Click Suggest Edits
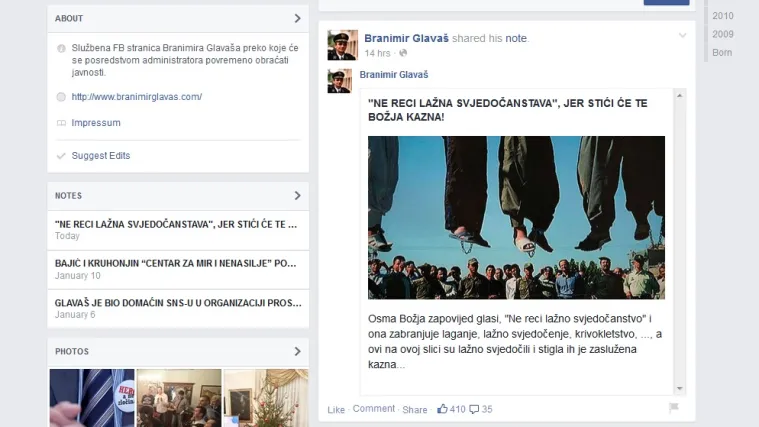 101,156
